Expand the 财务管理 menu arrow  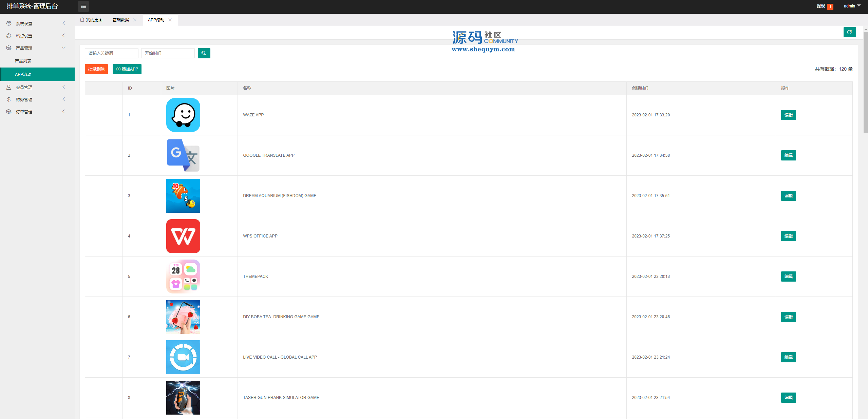(63, 99)
